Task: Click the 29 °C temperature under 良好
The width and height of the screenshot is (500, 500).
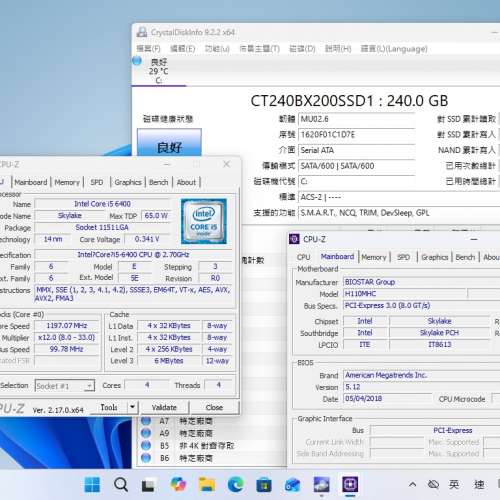Action: [159, 71]
